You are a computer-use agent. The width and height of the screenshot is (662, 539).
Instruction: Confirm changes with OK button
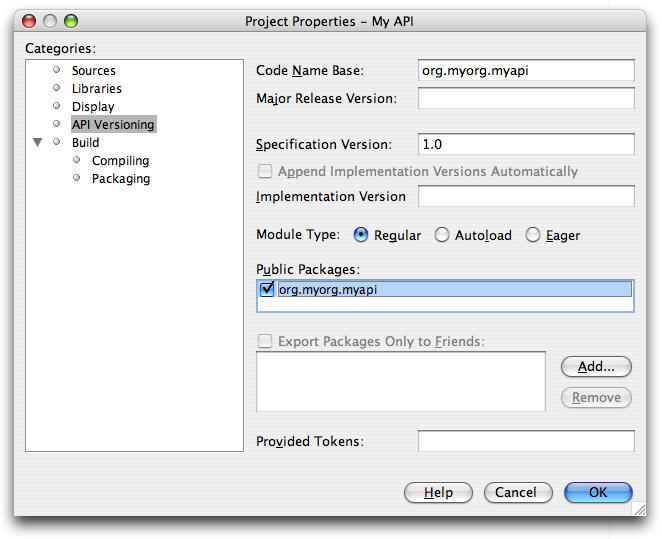click(598, 492)
